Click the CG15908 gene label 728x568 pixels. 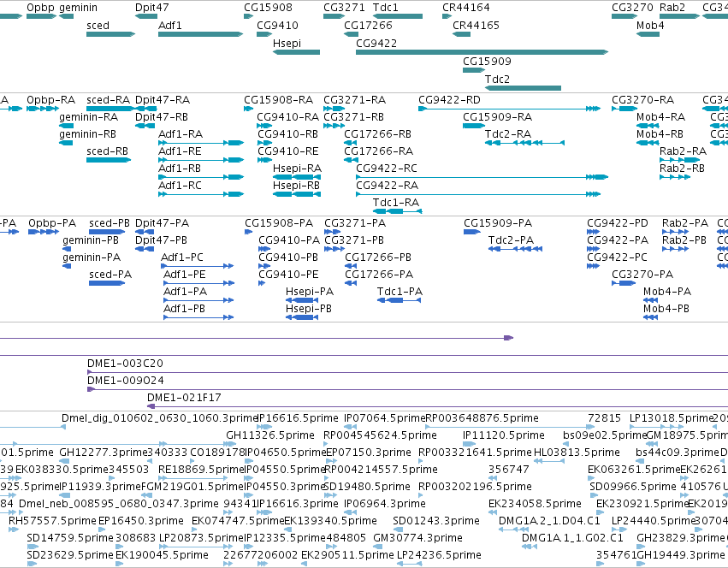click(269, 8)
